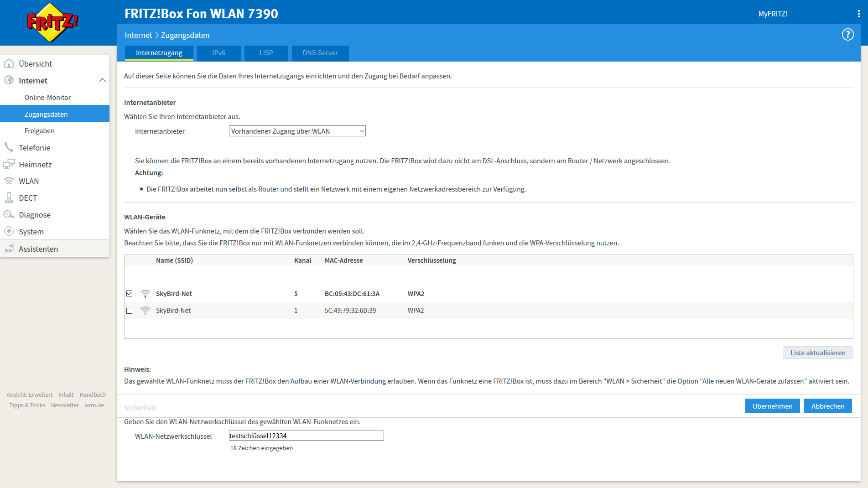Switch to the DNS-Server tab
The image size is (868, 488).
coord(320,53)
